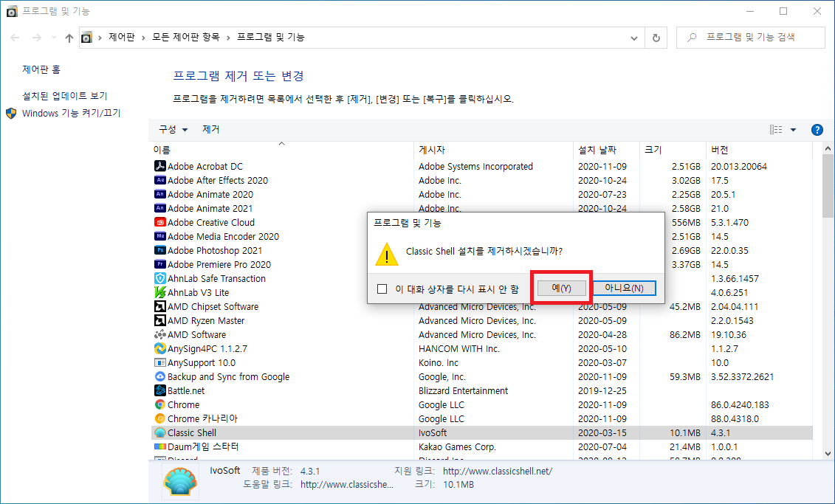Click the Chrome icon in list
The image size is (835, 504).
[159, 404]
